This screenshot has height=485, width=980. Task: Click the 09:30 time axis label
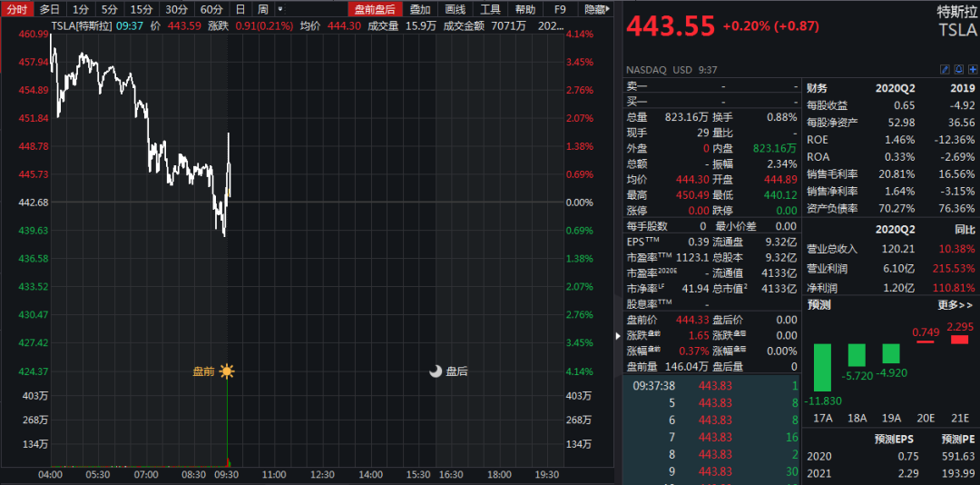(226, 474)
